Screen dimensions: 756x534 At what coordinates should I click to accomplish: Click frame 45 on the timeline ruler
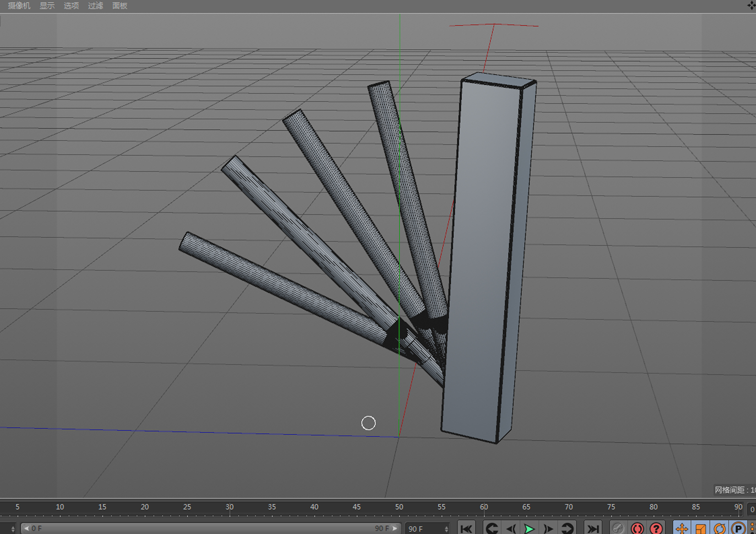tap(357, 507)
